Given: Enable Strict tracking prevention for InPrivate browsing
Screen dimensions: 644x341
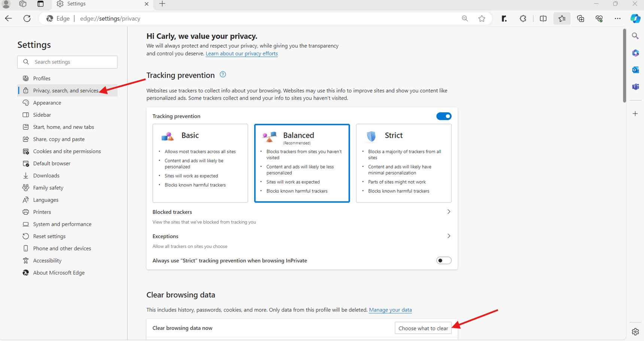Looking at the screenshot, I should (x=444, y=260).
